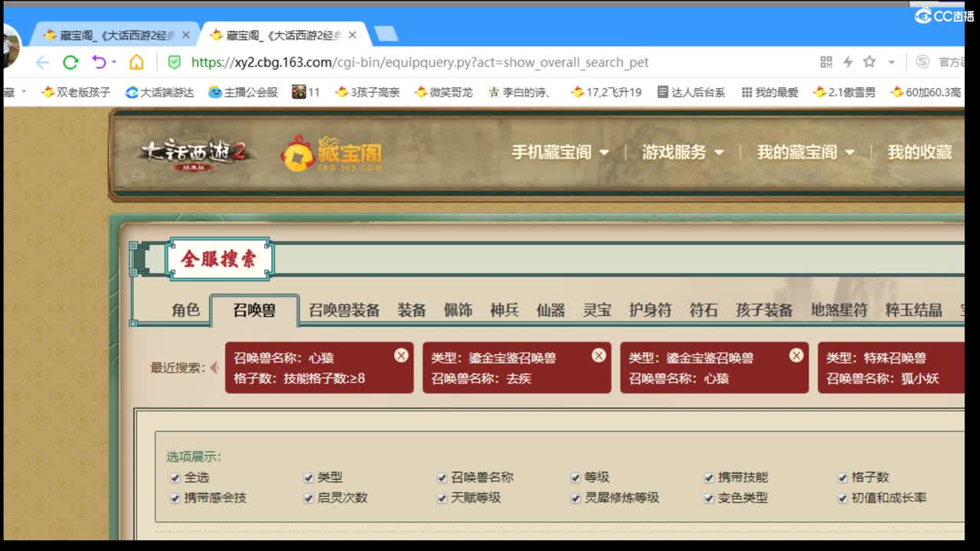Select the 仙器 search tab
Image resolution: width=980 pixels, height=551 pixels.
(x=550, y=310)
